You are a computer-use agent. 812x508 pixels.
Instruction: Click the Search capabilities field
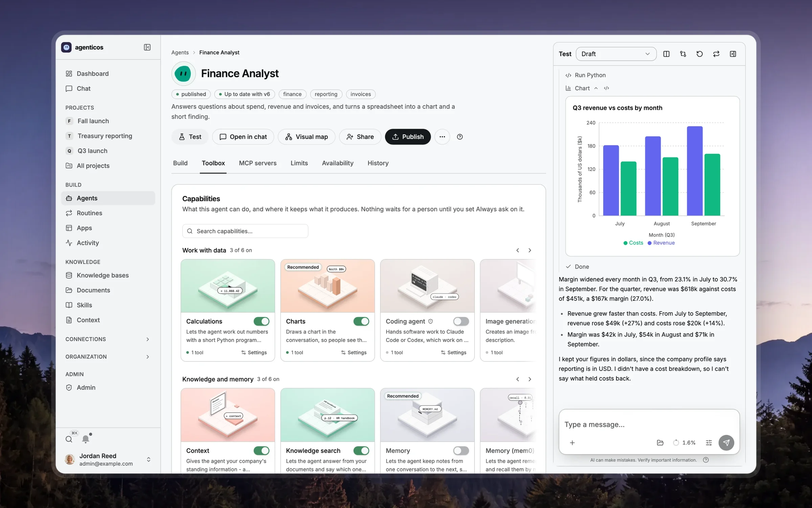click(x=245, y=231)
